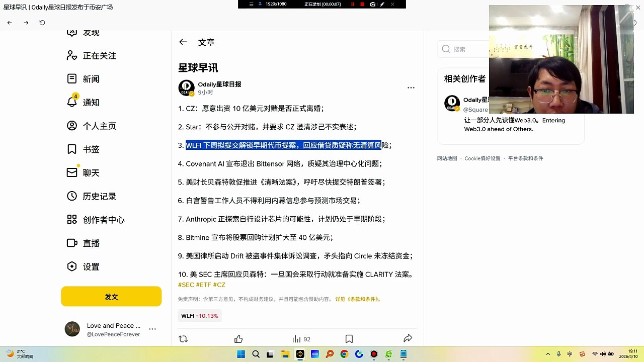Open the article's three-dot more menu
The image size is (644, 362).
[411, 87]
